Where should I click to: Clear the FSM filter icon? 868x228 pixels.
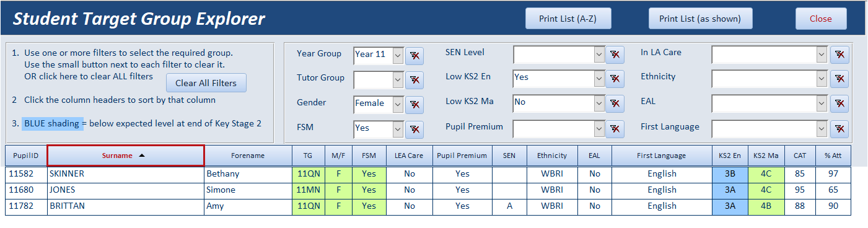click(414, 129)
